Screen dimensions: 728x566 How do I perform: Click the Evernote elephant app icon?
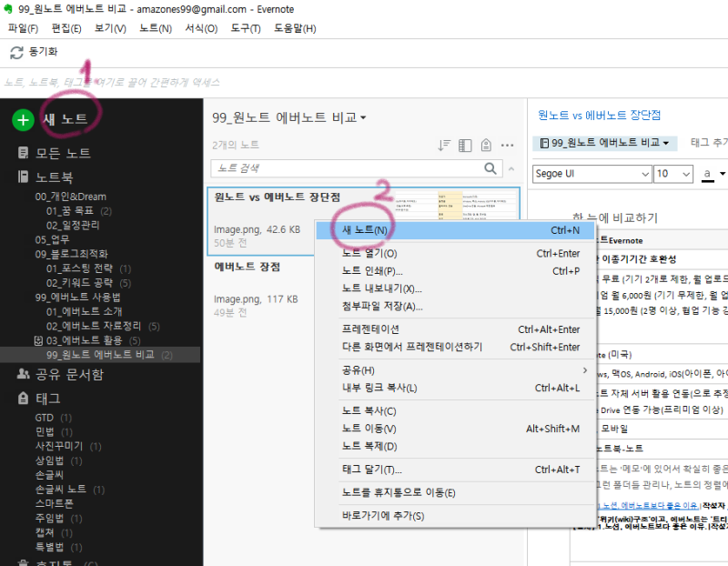[x=8, y=9]
